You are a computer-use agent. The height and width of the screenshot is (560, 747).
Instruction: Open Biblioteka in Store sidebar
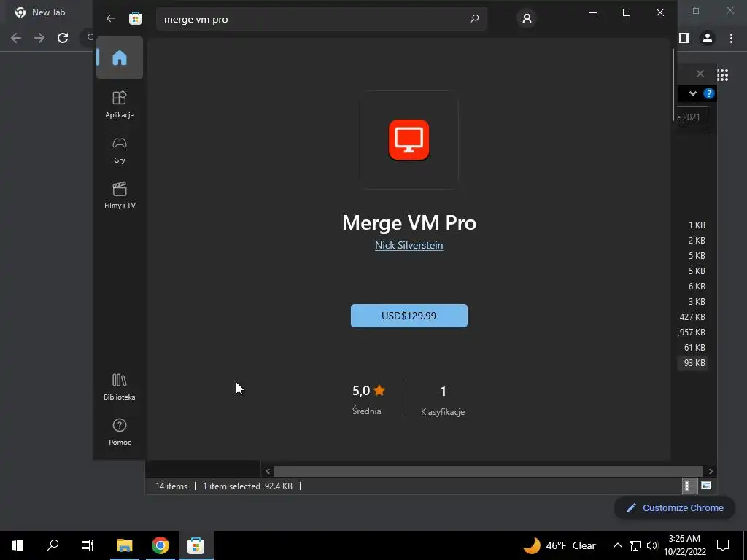point(120,386)
